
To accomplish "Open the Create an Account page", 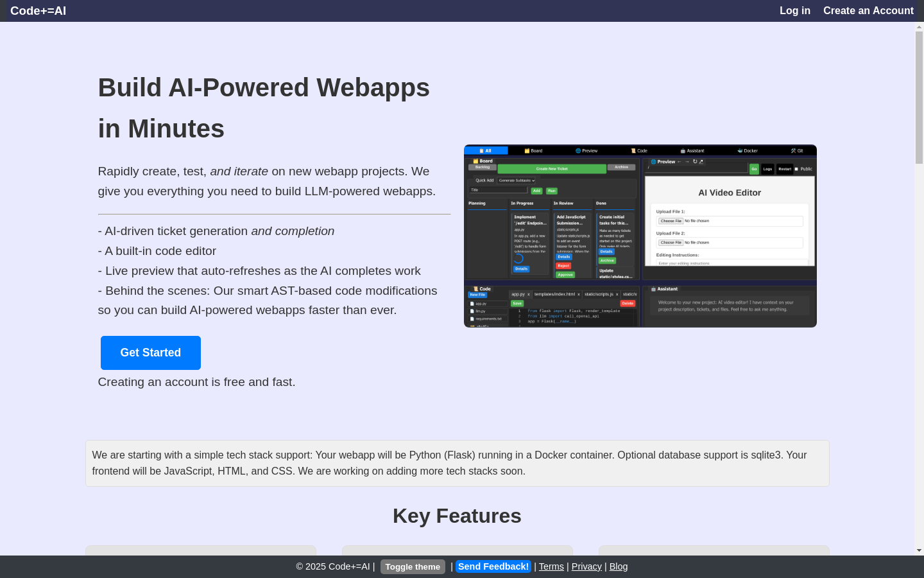I will click(868, 11).
